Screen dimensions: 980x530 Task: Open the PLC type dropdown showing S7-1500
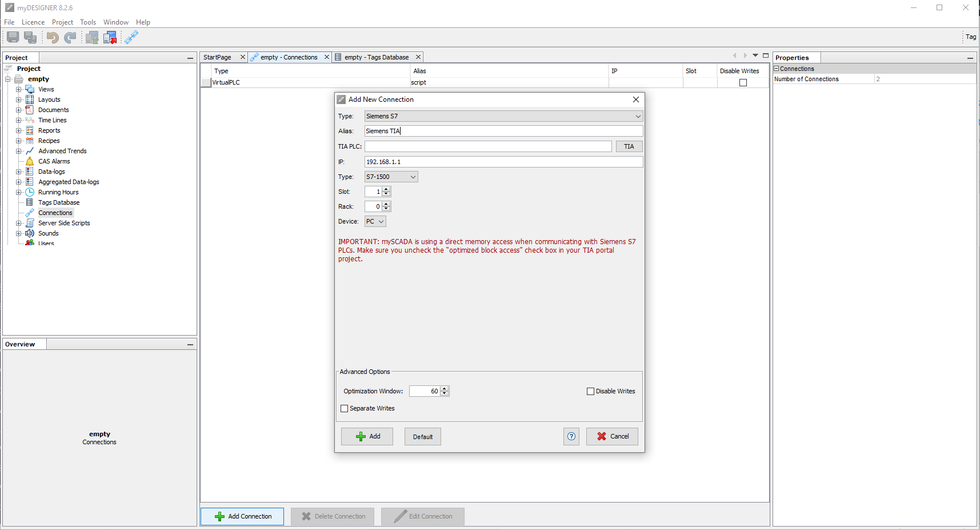click(391, 177)
